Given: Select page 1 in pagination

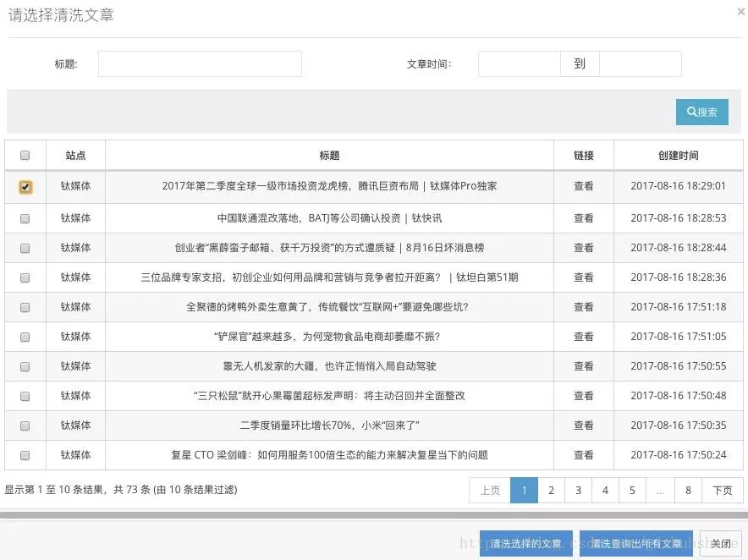Looking at the screenshot, I should [525, 490].
